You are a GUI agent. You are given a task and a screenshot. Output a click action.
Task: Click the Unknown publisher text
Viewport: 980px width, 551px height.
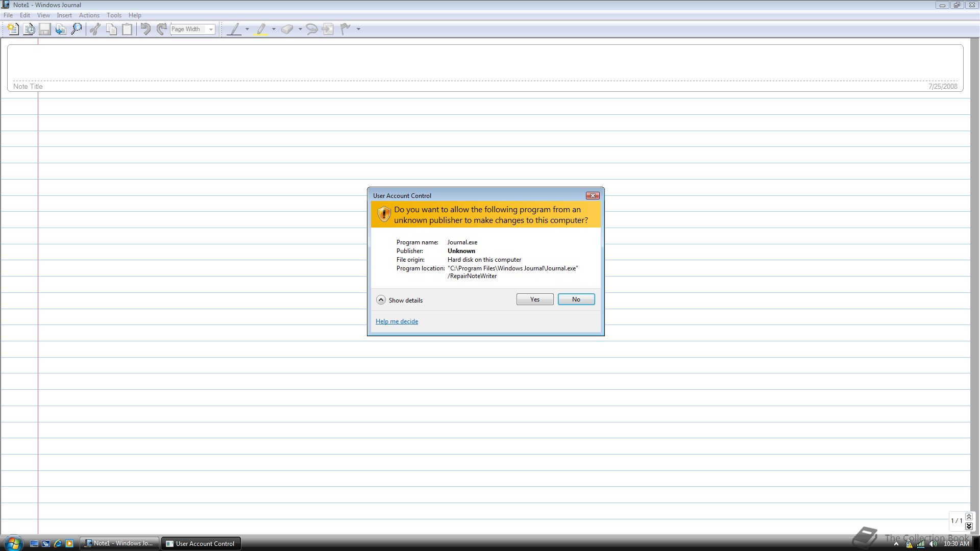click(461, 251)
